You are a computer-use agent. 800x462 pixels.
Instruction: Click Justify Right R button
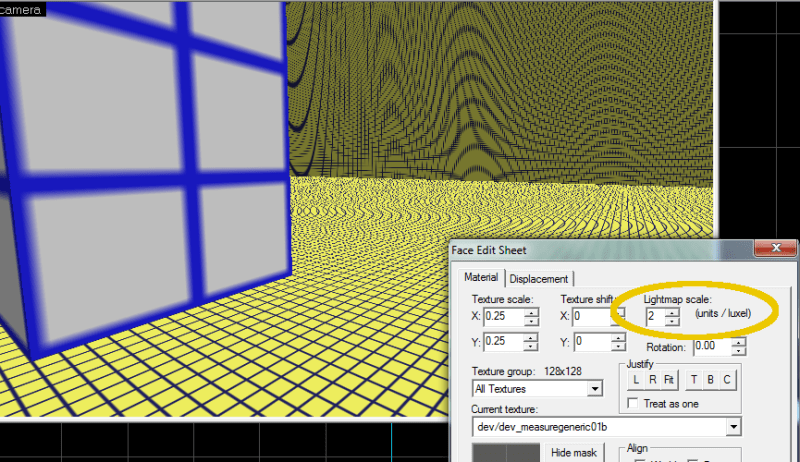coord(652,380)
